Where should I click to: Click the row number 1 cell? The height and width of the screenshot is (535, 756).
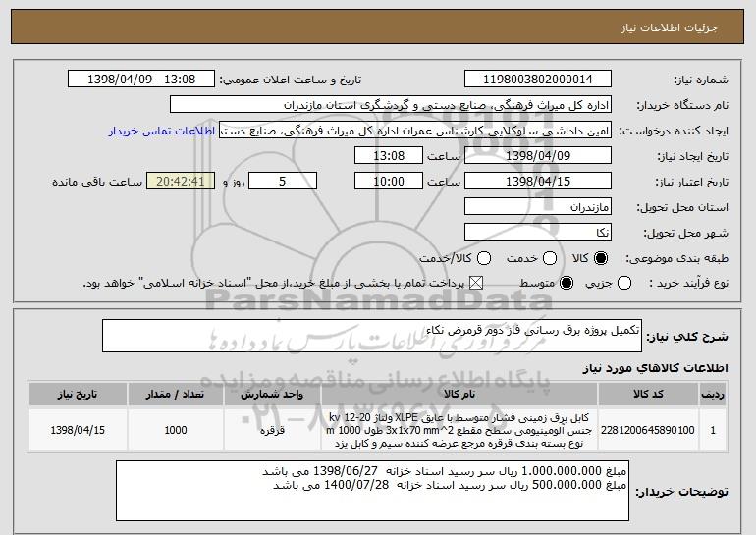(x=713, y=430)
